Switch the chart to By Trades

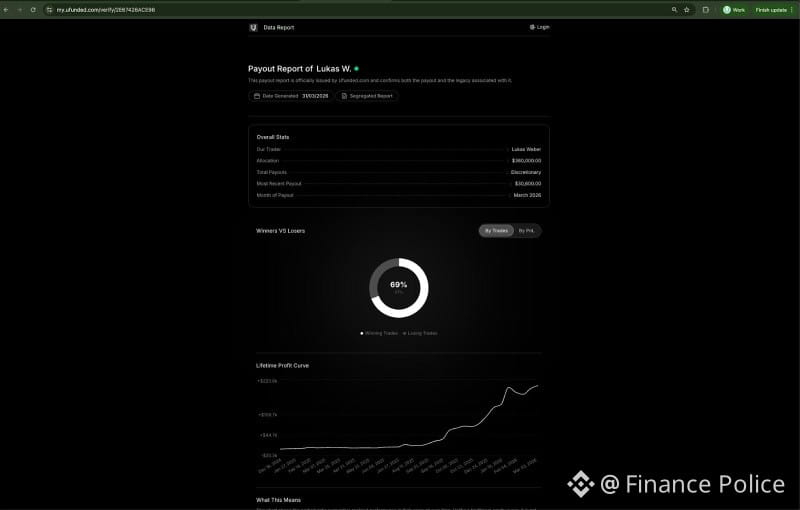496,231
